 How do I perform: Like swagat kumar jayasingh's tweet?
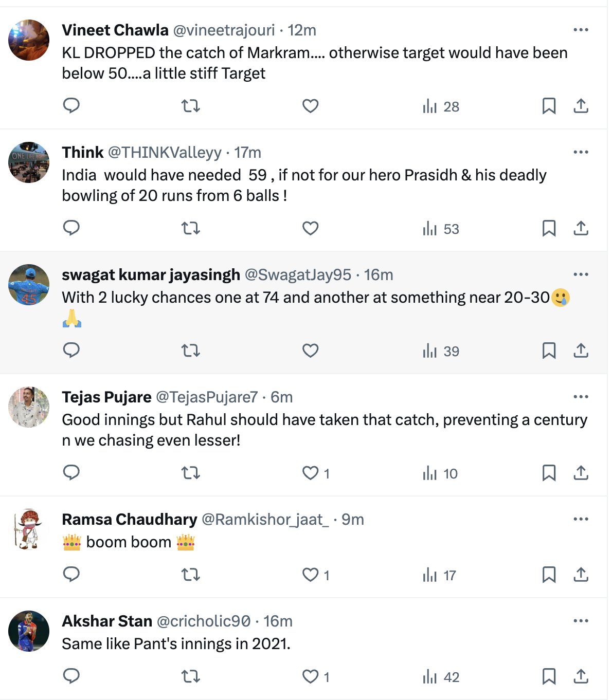coord(310,351)
